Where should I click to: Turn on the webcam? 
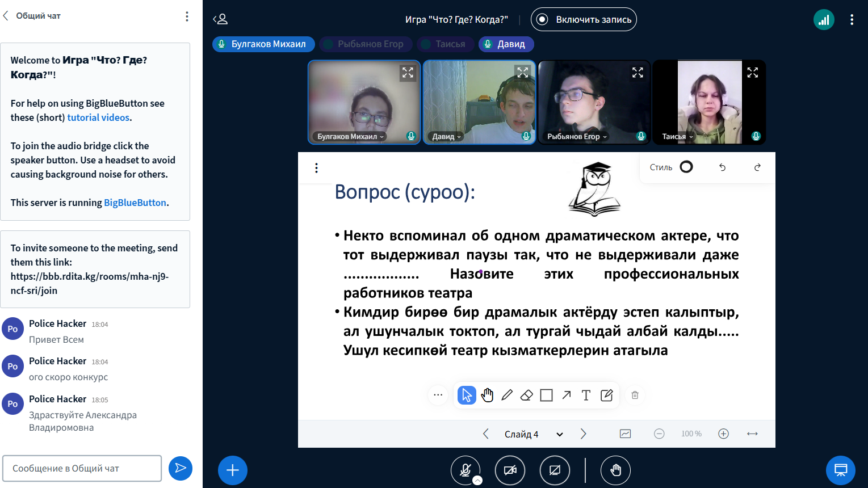click(x=510, y=470)
